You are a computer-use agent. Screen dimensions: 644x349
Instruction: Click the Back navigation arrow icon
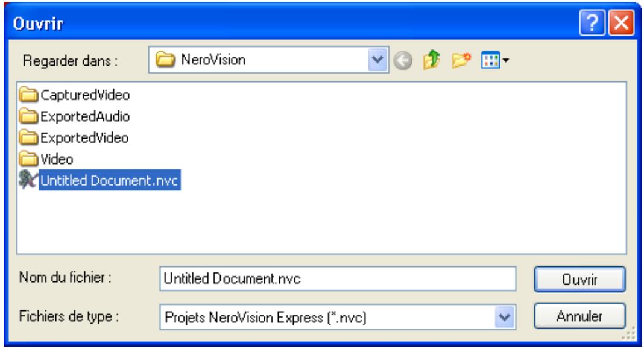click(403, 61)
